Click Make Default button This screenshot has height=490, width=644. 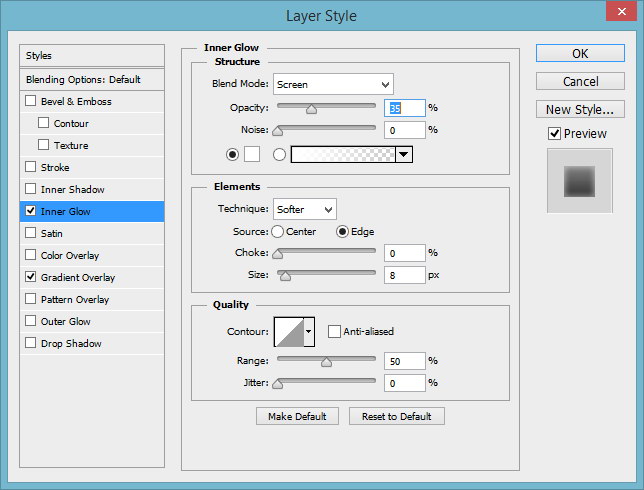point(297,416)
